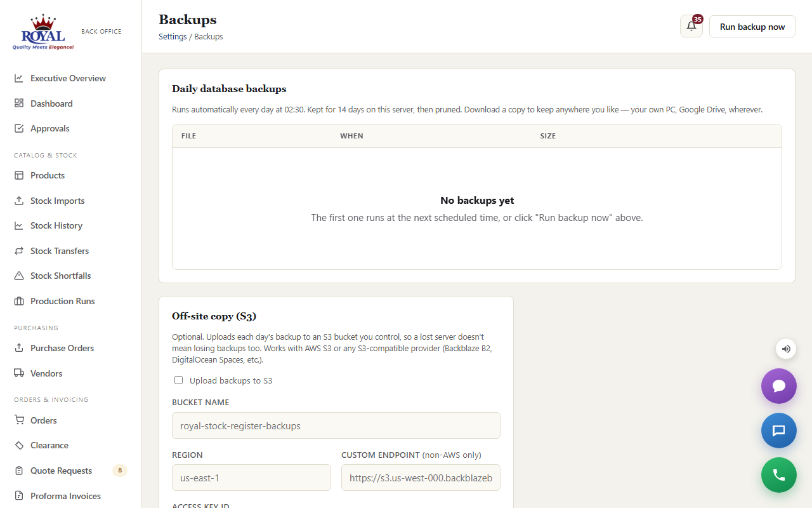Click the Production Runs briefcase icon
The image size is (812, 508).
tap(19, 301)
